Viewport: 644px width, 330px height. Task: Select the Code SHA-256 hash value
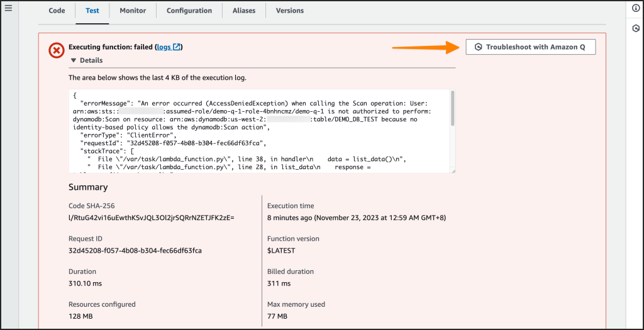[151, 217]
